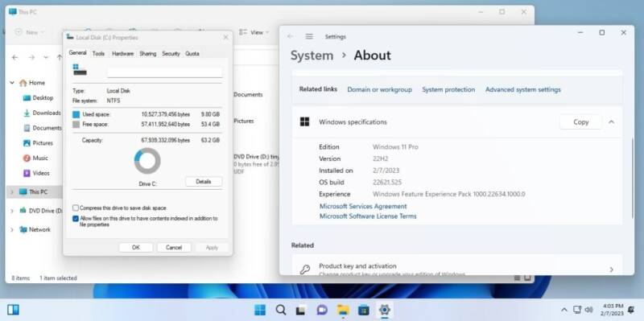The height and width of the screenshot is (321, 644).
Task: Uncheck Allow files to have contents indexed
Action: [x=76, y=219]
